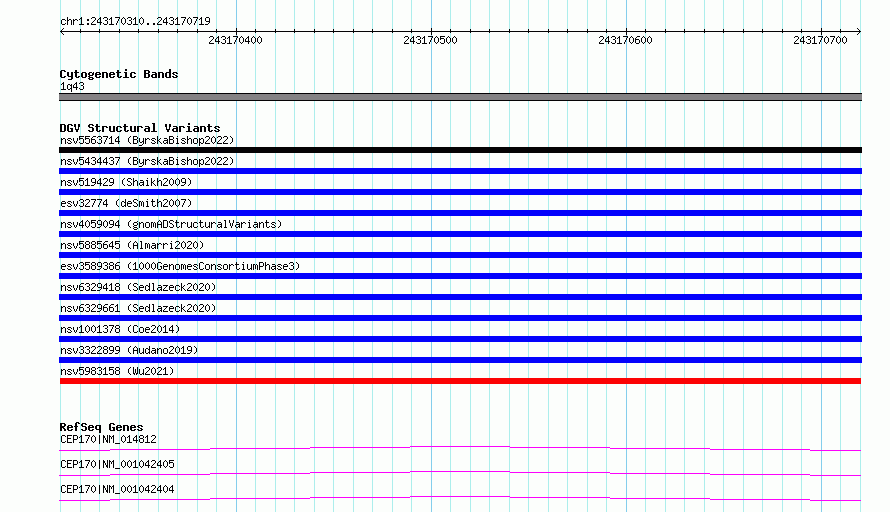Click the nsv5563714 (ByrskaBishop2022) variant label
Screen dimensions: 890x512
click(147, 140)
